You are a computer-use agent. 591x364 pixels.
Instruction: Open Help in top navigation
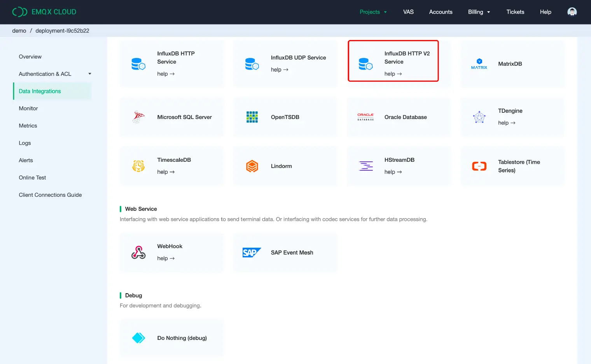click(x=546, y=12)
